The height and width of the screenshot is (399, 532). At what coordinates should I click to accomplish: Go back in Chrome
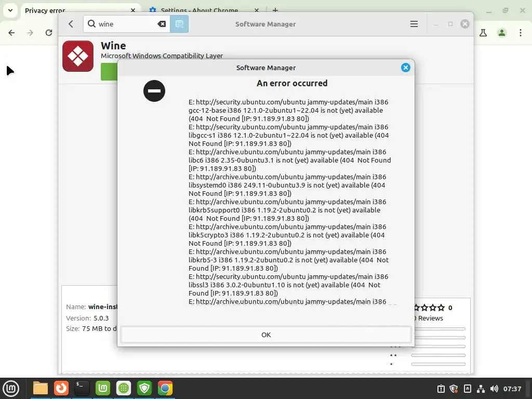point(11,33)
